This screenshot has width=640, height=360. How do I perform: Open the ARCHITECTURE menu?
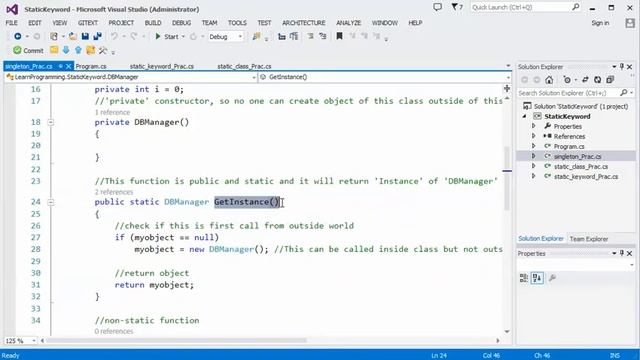pos(304,23)
